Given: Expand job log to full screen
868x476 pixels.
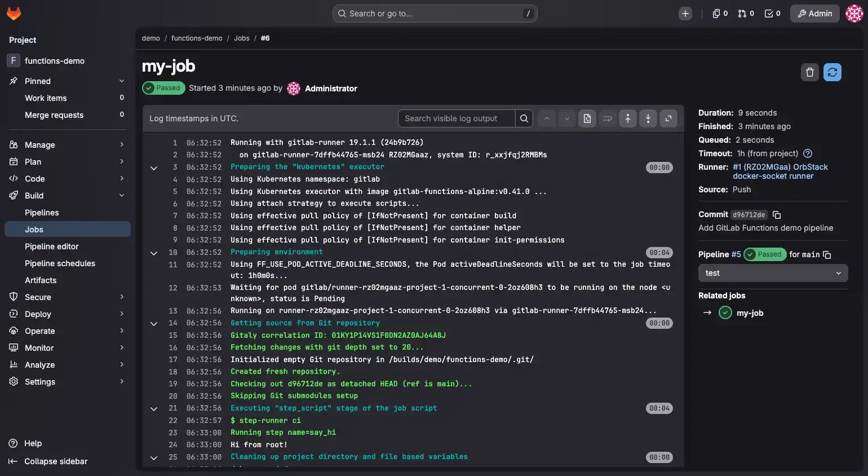Looking at the screenshot, I should point(668,118).
